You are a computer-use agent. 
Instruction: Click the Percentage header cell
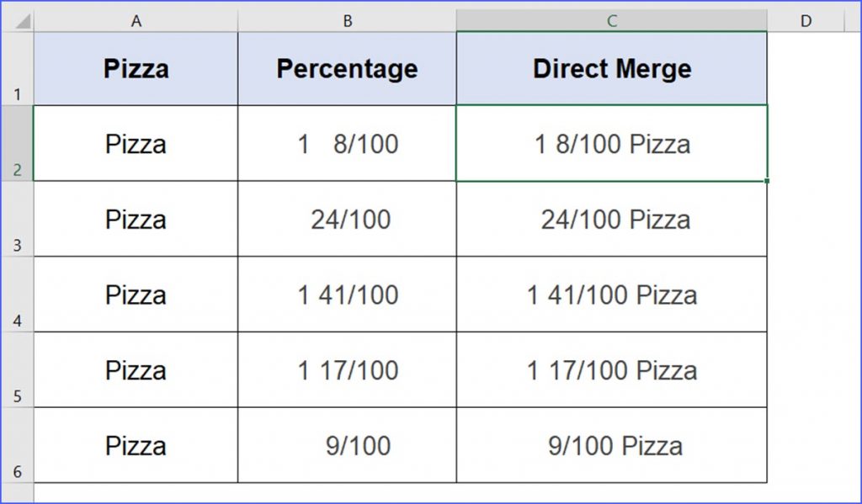(x=347, y=69)
